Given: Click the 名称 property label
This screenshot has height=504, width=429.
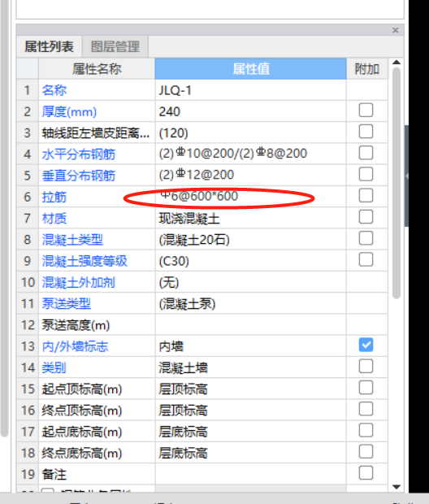Looking at the screenshot, I should [x=54, y=90].
